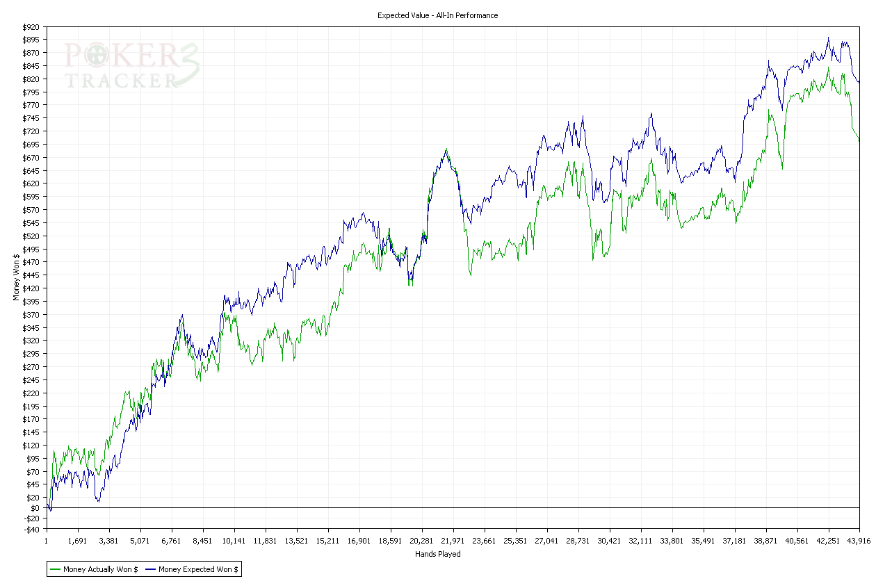
Task: Select the Money Expected Won $ legend label
Action: tap(198, 569)
